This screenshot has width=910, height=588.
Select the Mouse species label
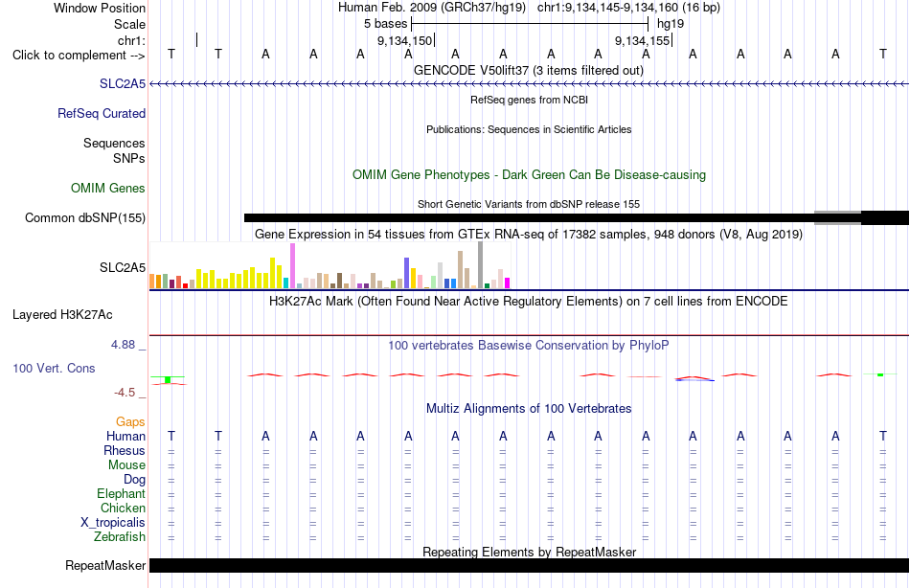[126, 465]
